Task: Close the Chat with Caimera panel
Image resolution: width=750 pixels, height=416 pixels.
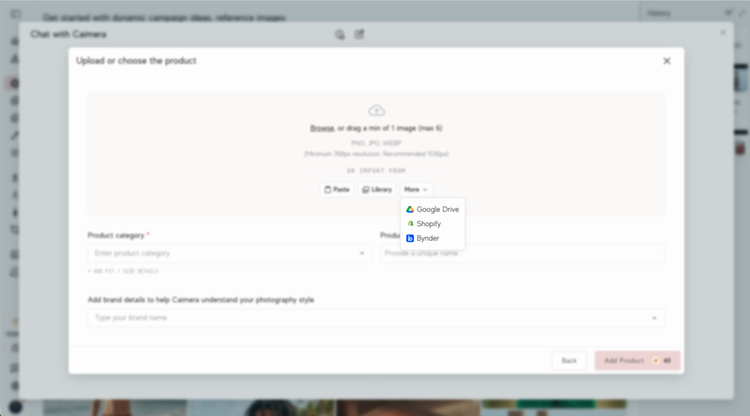Action: tap(723, 33)
